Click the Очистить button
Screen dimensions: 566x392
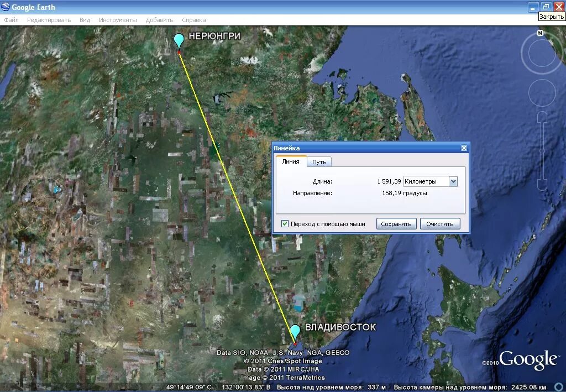pos(439,224)
